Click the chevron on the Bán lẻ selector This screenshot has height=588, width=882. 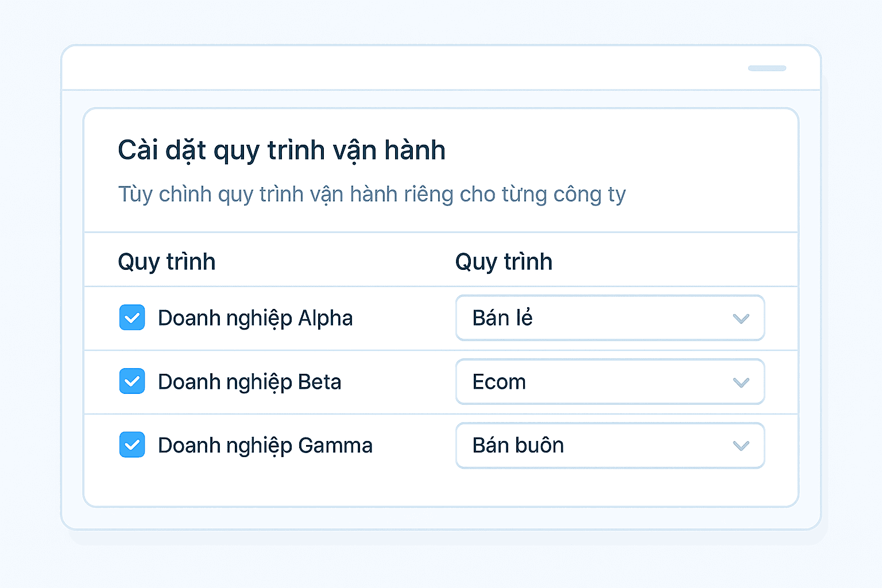point(741,318)
